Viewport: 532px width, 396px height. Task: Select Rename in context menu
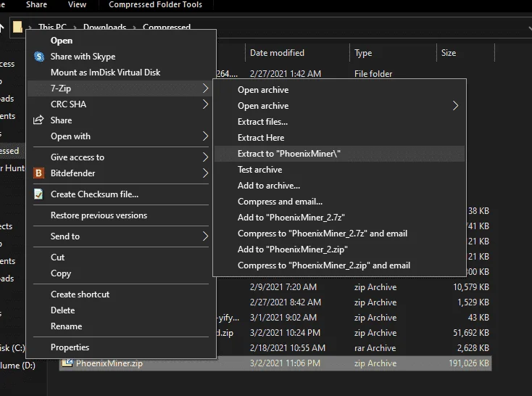[121, 326]
